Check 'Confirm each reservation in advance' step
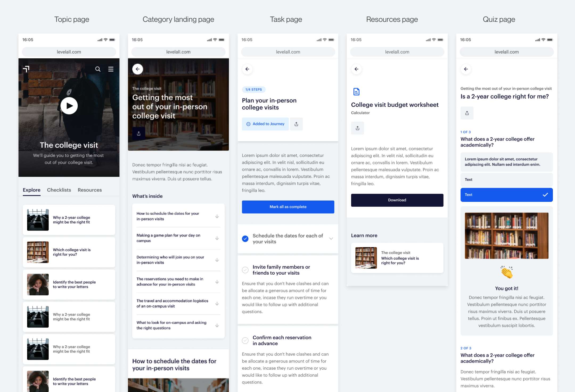This screenshot has height=392, width=575. point(245,340)
